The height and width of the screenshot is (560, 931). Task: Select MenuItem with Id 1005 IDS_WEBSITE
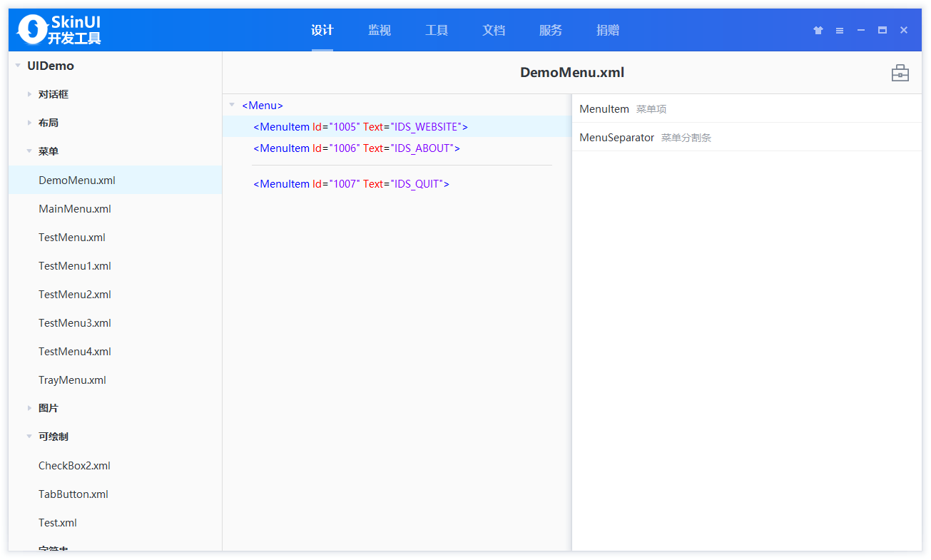pyautogui.click(x=397, y=126)
